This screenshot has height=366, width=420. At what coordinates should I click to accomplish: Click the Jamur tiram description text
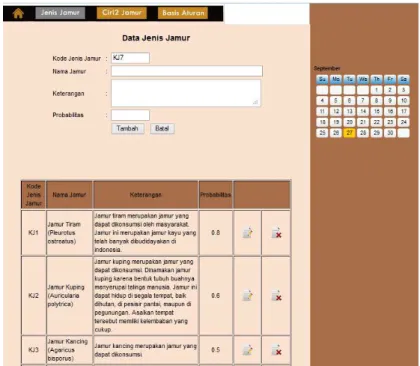(x=145, y=233)
